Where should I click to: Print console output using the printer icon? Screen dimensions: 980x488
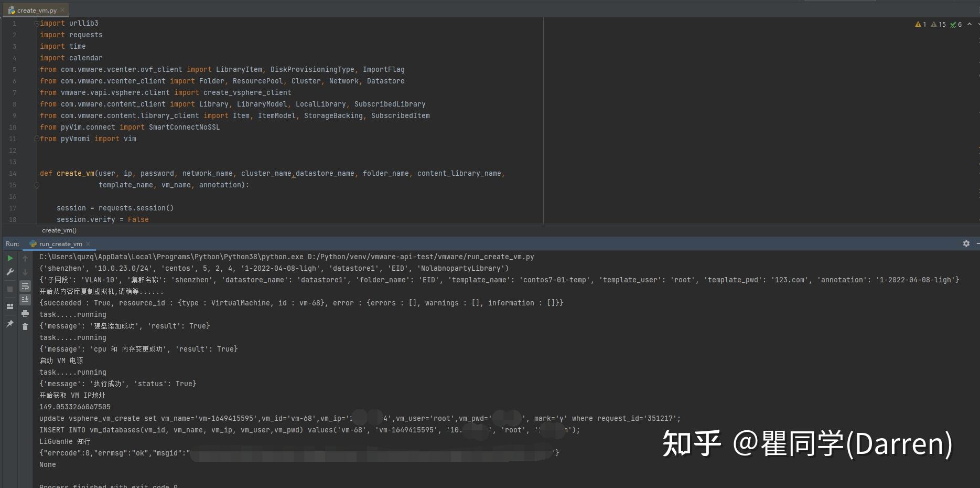[x=25, y=312]
